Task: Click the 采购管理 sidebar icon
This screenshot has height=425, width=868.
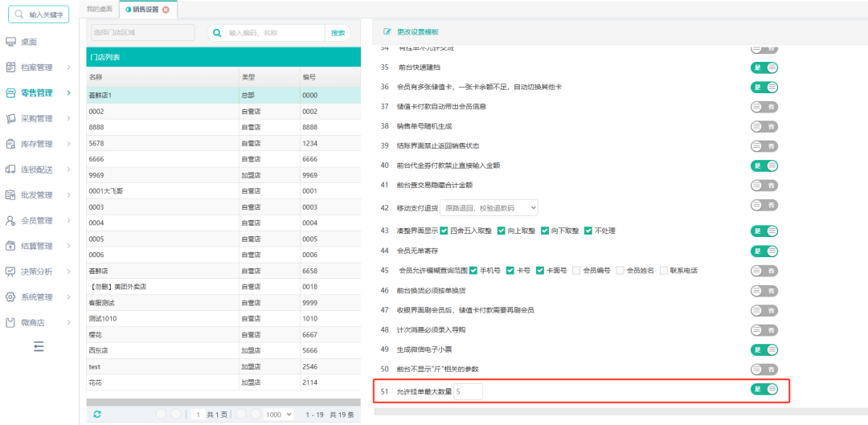Action: tap(10, 118)
